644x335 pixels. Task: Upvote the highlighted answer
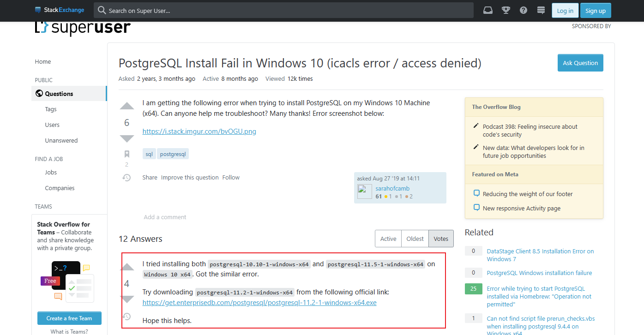coord(127,266)
